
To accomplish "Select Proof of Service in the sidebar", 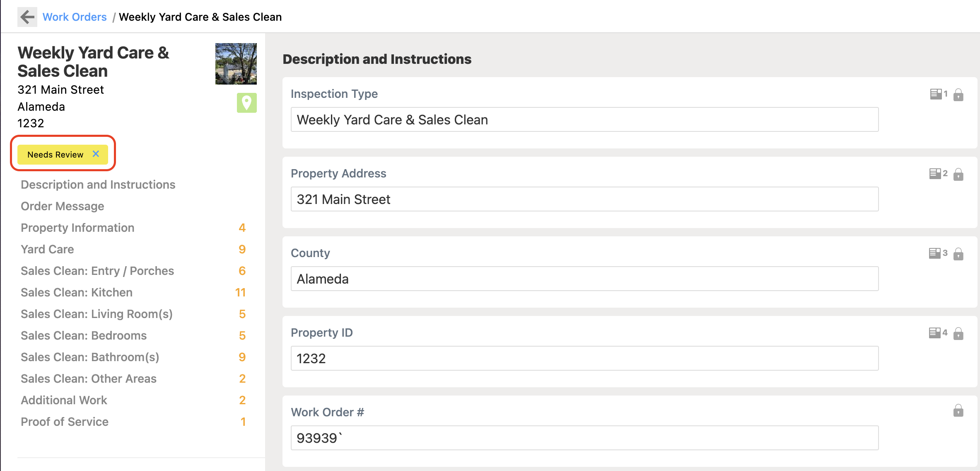I will pos(64,422).
